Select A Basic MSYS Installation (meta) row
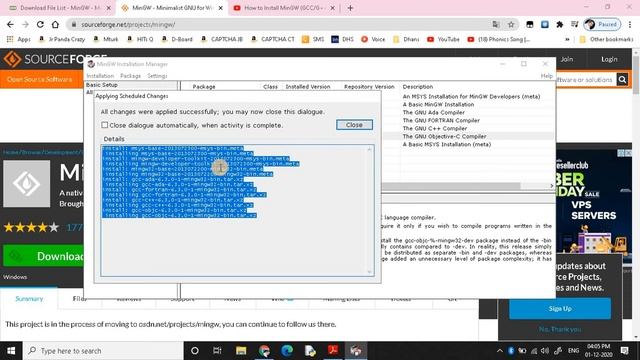The image size is (640, 360). [447, 144]
